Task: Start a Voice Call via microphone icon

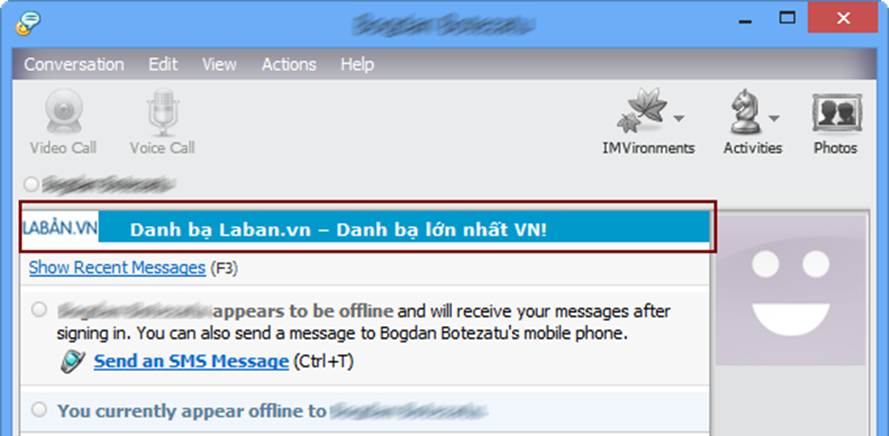Action: click(x=163, y=112)
